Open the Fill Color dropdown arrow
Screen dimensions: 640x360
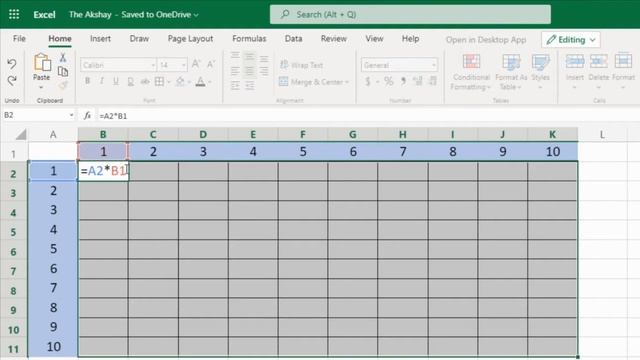[189, 82]
